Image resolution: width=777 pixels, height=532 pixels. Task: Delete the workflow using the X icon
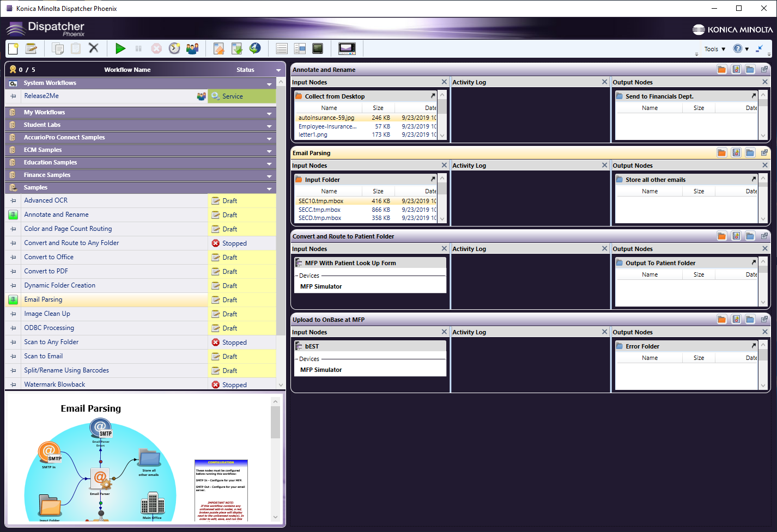click(94, 48)
